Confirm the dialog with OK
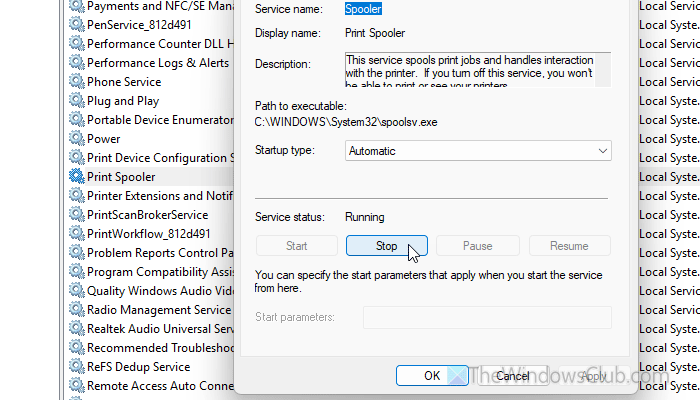The width and height of the screenshot is (700, 400). [432, 376]
